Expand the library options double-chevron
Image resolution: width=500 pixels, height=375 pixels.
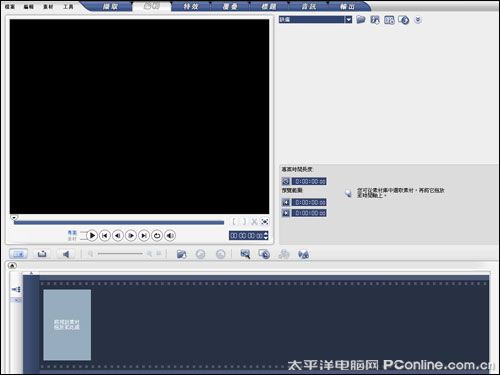418,20
